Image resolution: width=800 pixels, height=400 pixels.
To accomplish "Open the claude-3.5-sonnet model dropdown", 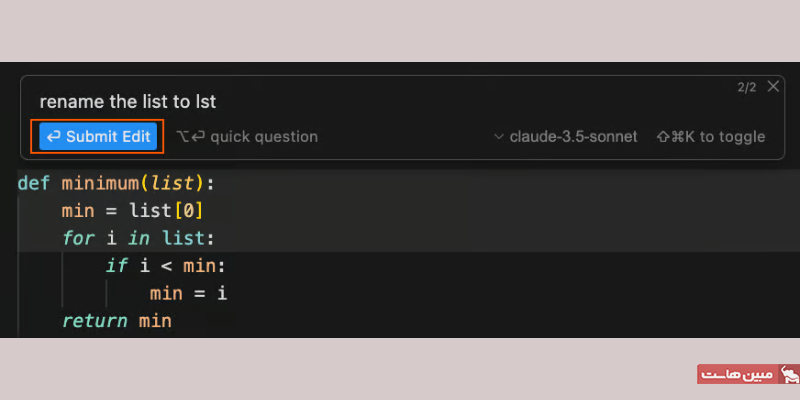I will 566,137.
